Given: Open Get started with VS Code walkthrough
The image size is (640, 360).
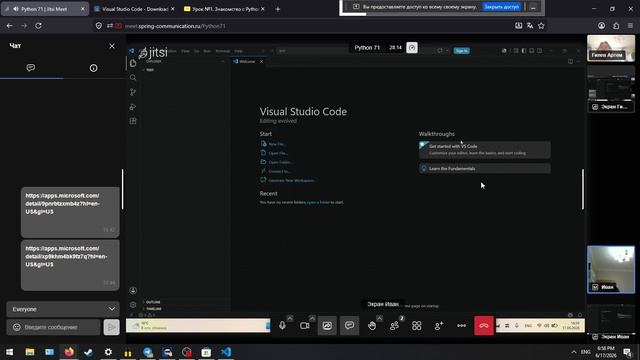Looking at the screenshot, I should [484, 149].
